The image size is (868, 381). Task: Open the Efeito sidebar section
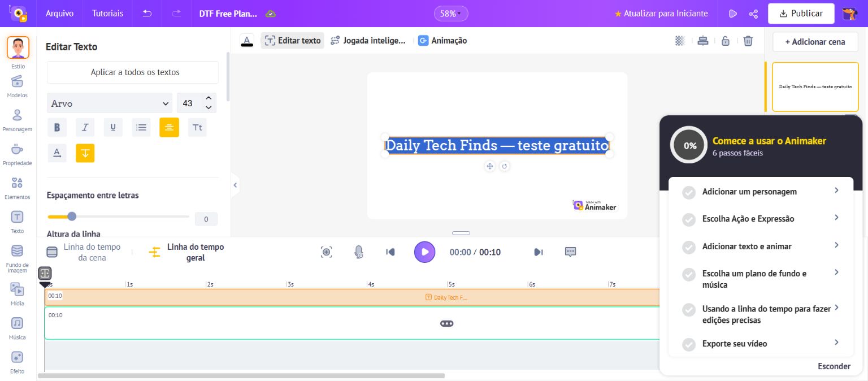(18, 362)
